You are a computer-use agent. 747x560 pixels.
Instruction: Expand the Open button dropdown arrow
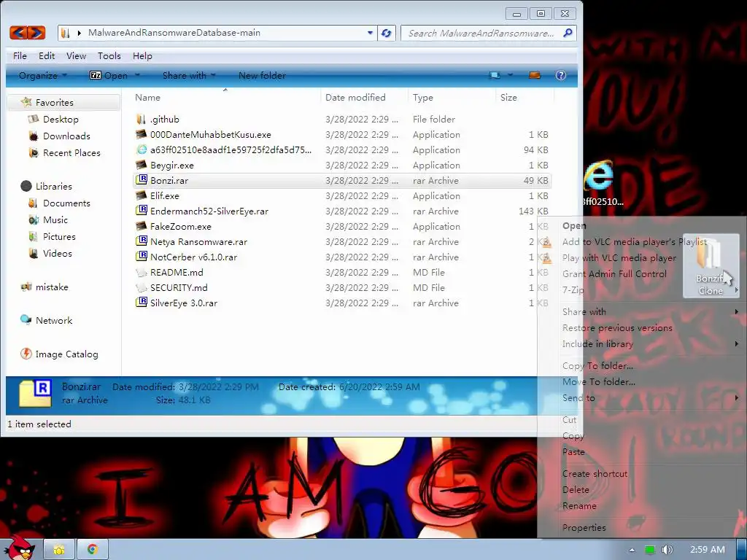(137, 75)
